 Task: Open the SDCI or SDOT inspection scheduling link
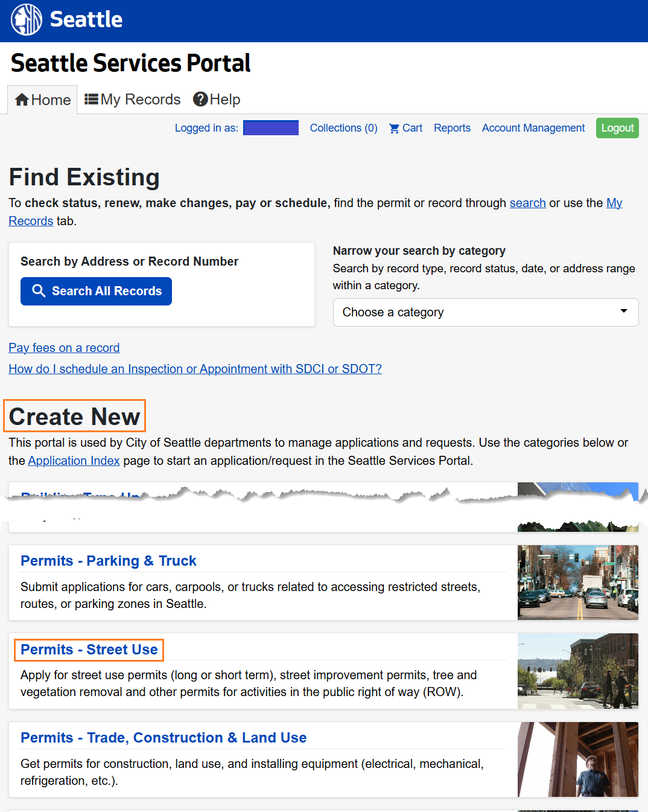tap(195, 369)
